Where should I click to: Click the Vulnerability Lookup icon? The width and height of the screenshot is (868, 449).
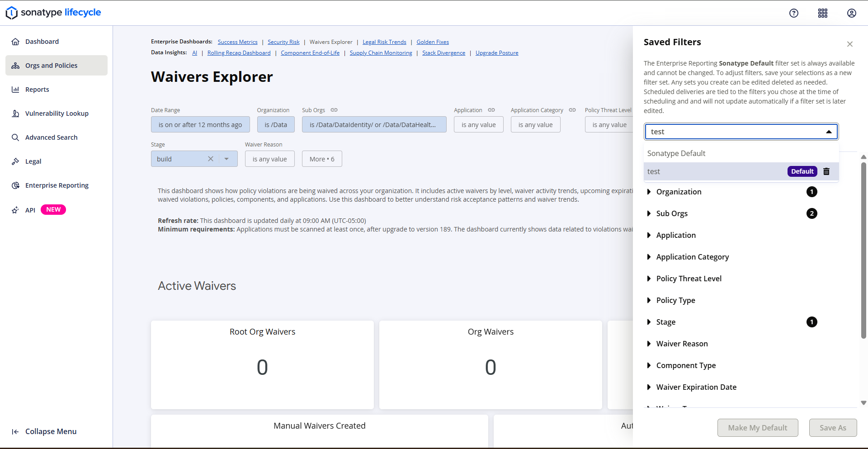15,113
